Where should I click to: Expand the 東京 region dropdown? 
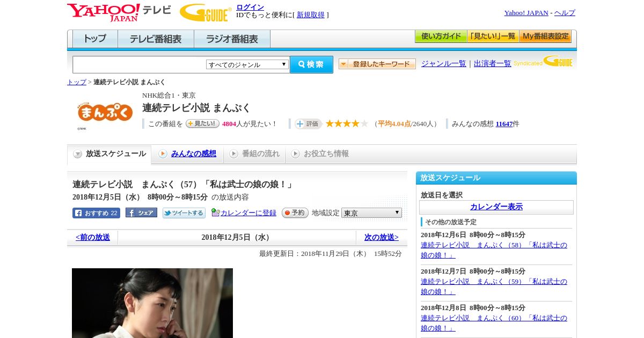[371, 213]
